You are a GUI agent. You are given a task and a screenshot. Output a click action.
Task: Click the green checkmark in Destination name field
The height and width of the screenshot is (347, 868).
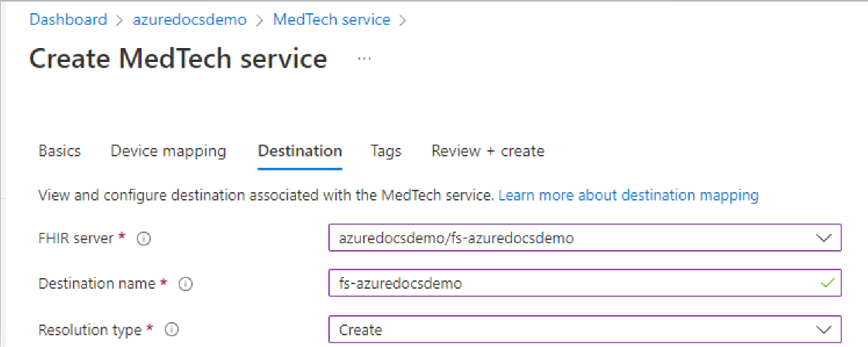tap(827, 283)
